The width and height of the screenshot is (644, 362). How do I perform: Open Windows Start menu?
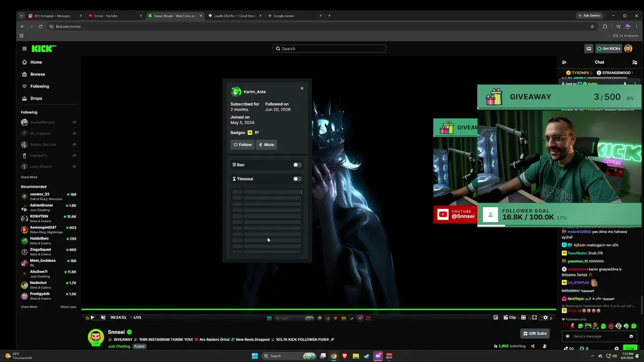point(255,356)
